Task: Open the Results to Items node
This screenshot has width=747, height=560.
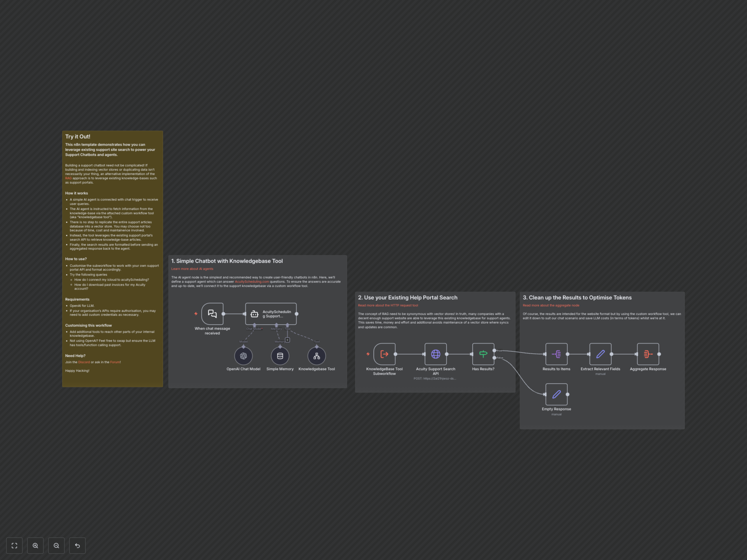Action: click(556, 354)
